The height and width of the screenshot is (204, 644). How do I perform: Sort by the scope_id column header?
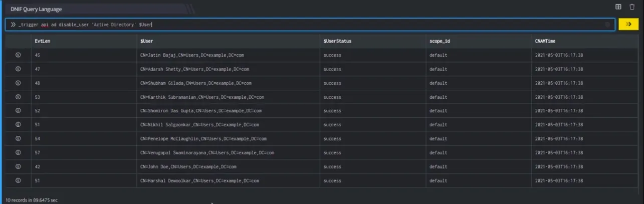[440, 41]
